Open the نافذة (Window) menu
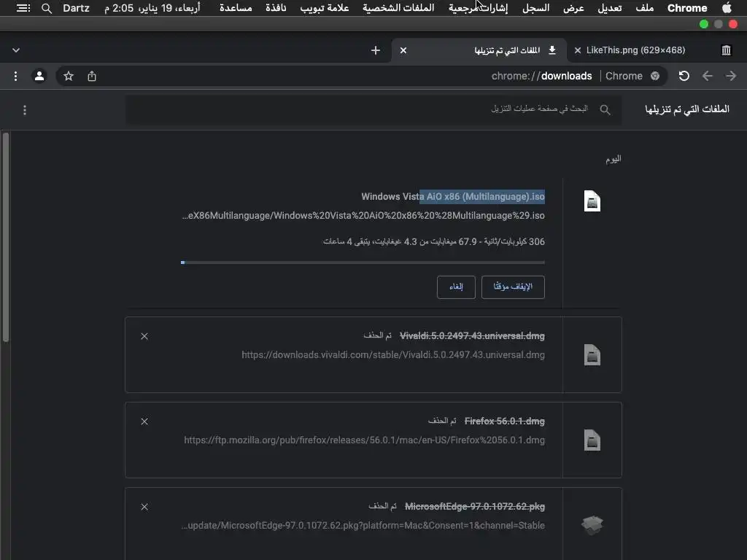The height and width of the screenshot is (560, 747). point(276,8)
